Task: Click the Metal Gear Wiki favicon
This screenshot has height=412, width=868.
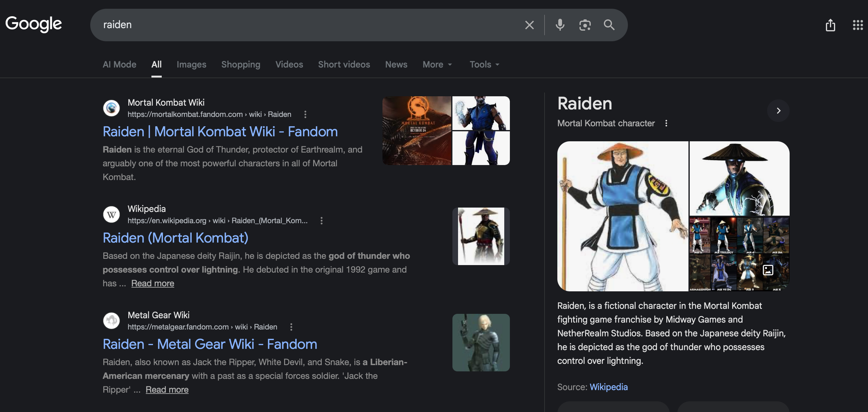Action: [111, 320]
